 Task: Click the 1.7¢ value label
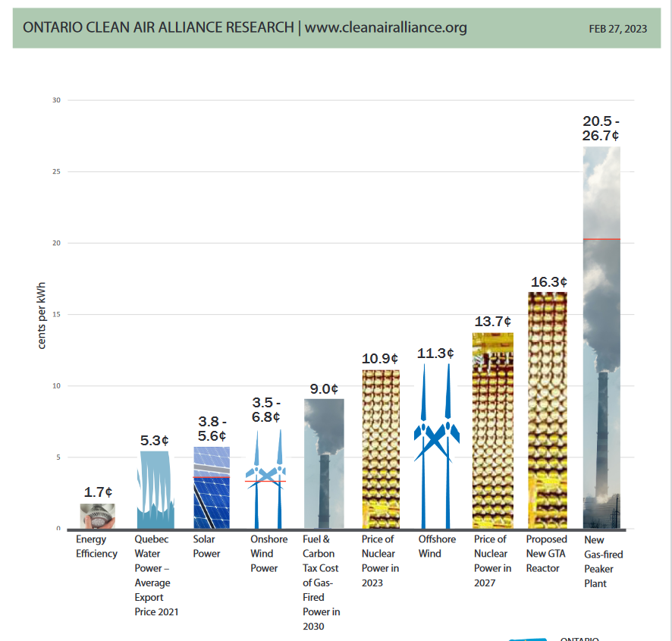click(98, 492)
